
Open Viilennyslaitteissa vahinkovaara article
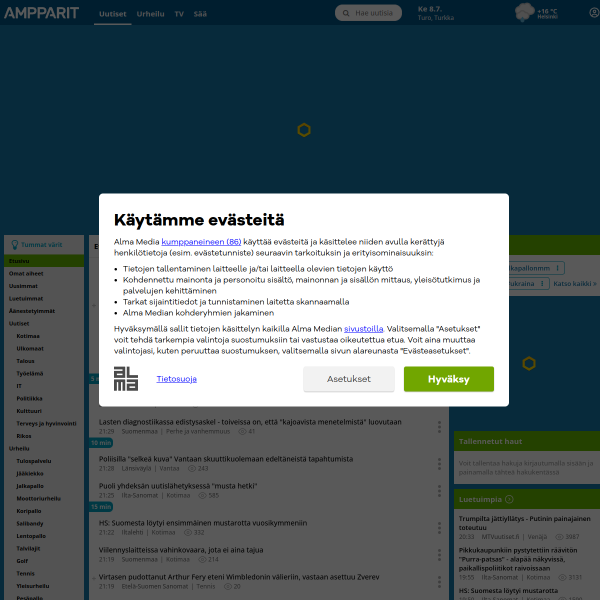click(181, 550)
